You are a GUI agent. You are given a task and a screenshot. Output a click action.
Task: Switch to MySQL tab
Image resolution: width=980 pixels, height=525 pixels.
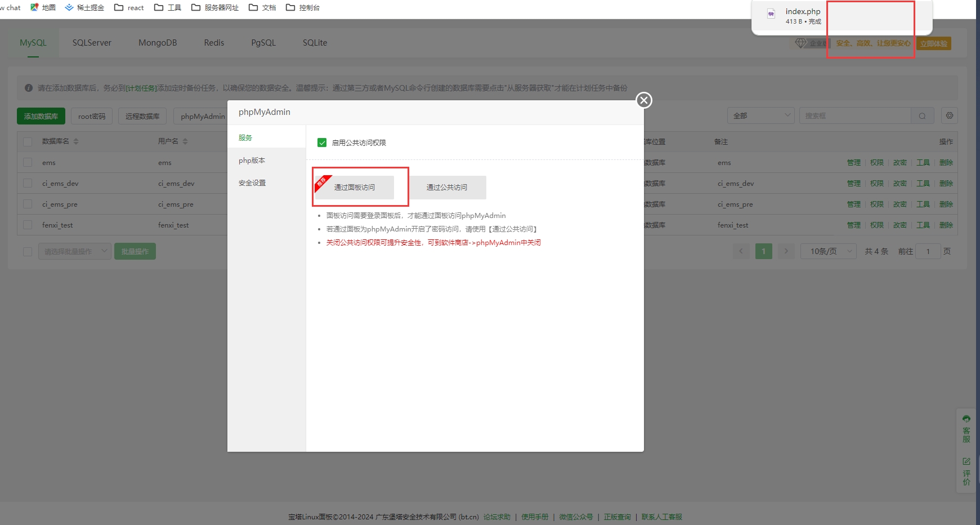(33, 43)
